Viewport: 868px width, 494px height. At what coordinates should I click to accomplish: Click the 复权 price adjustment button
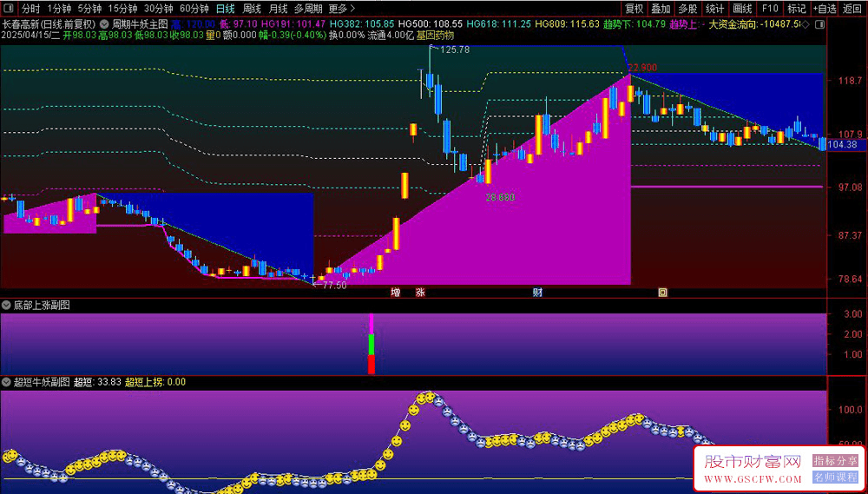pyautogui.click(x=634, y=9)
